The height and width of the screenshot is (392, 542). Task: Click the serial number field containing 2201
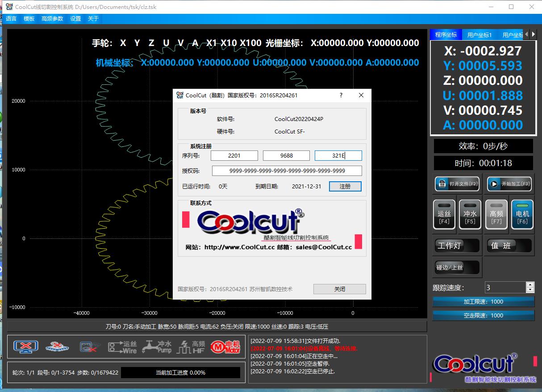[234, 155]
